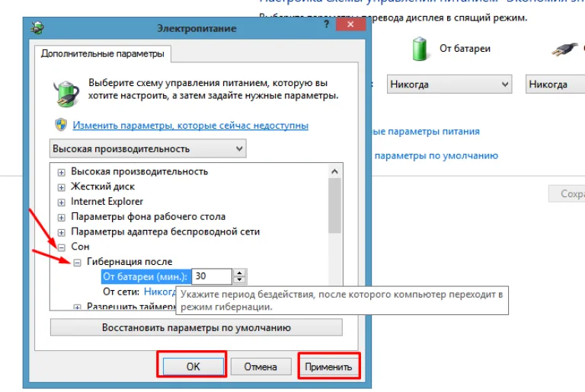Open link Изменить параметры, которые сейчас недоступны
This screenshot has height=392, width=585.
[190, 126]
